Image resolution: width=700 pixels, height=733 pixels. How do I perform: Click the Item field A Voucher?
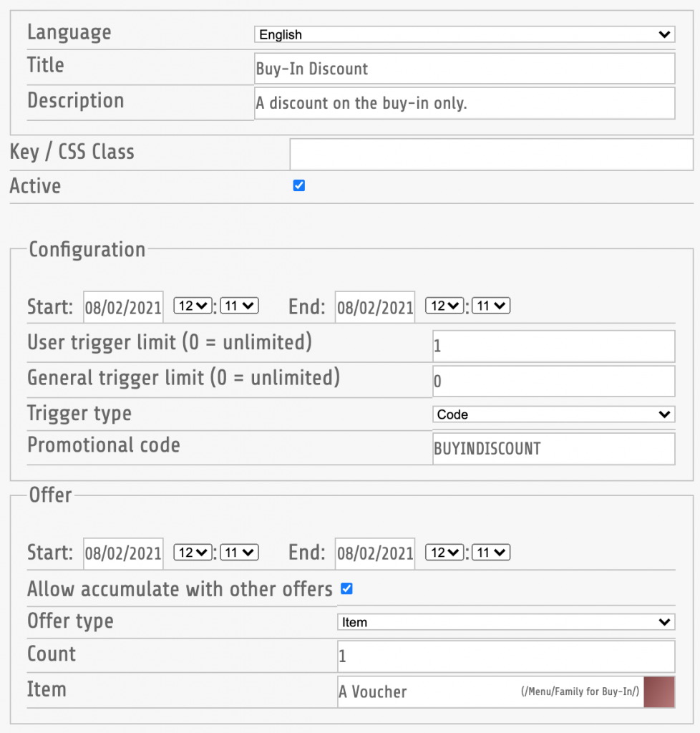pos(491,692)
